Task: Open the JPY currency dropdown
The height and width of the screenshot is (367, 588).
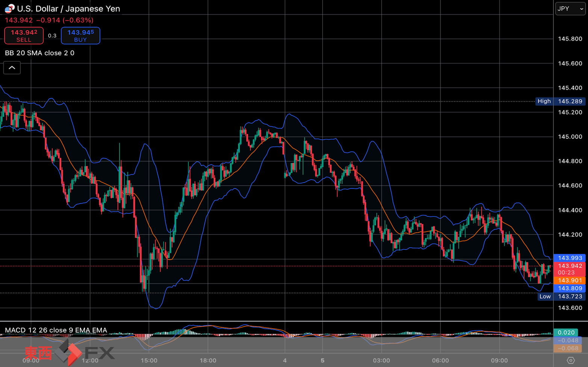Action: coord(570,9)
